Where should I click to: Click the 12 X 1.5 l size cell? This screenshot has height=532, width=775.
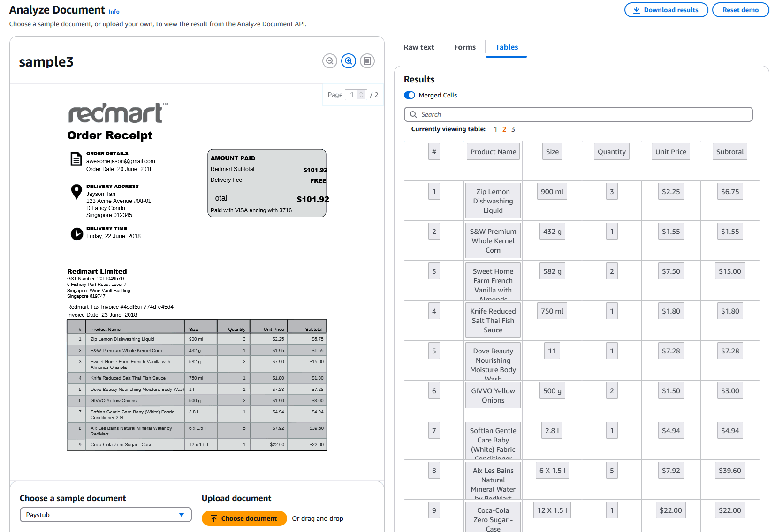552,510
